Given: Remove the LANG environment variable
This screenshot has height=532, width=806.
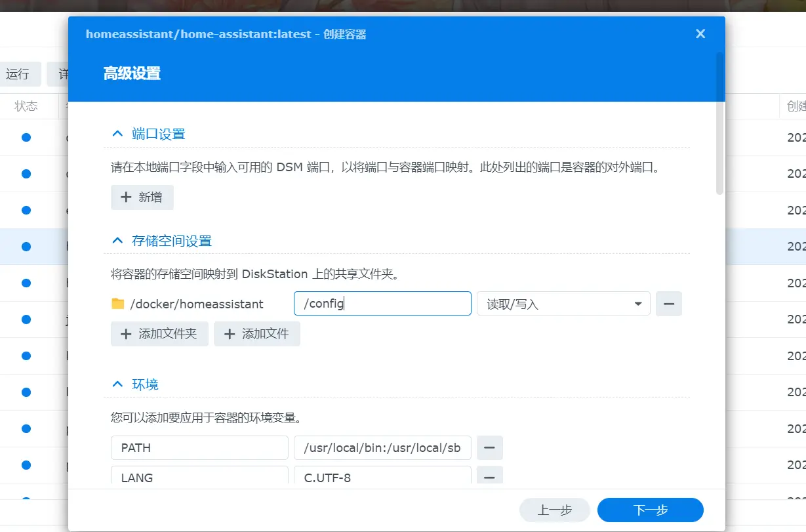Looking at the screenshot, I should [489, 475].
